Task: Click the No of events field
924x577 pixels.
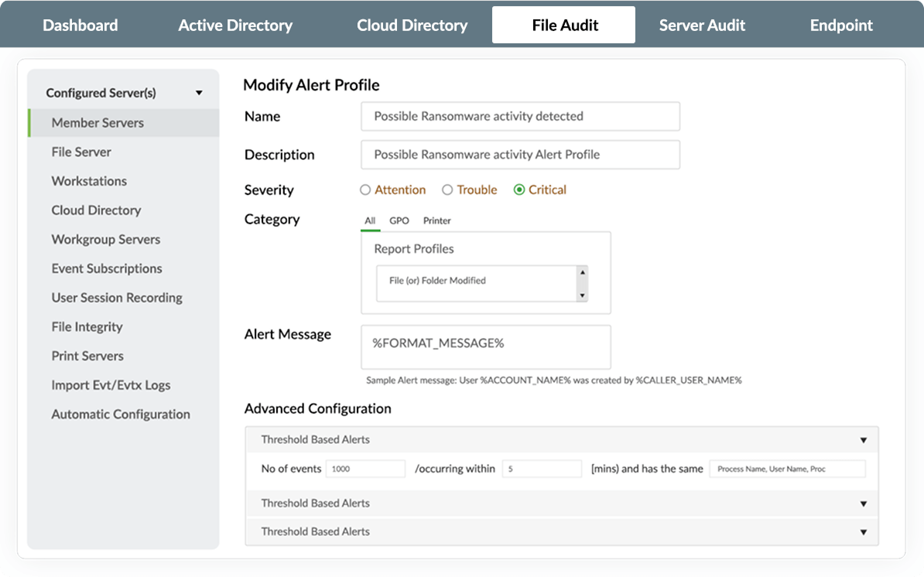Action: 365,469
